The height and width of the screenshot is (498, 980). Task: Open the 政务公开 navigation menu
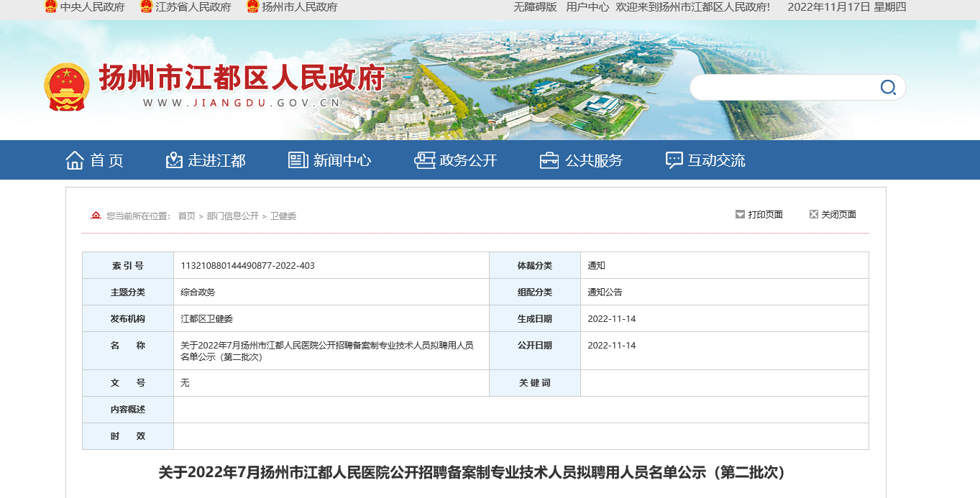pyautogui.click(x=468, y=160)
